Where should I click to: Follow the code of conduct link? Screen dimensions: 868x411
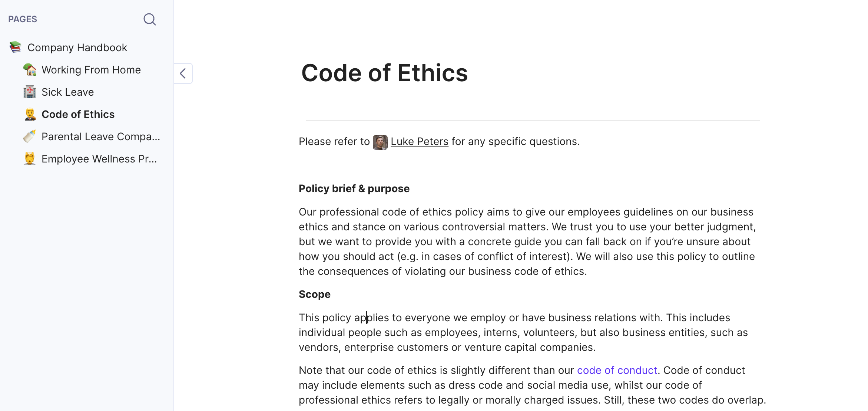[617, 370]
